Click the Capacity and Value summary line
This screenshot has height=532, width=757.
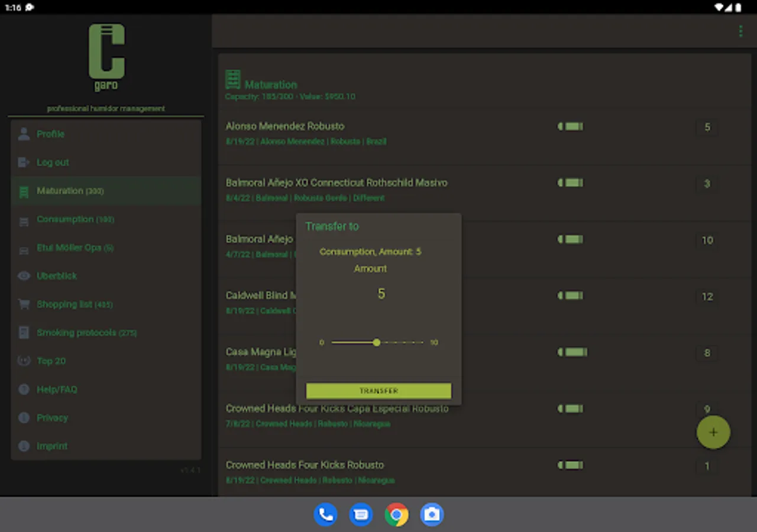290,96
